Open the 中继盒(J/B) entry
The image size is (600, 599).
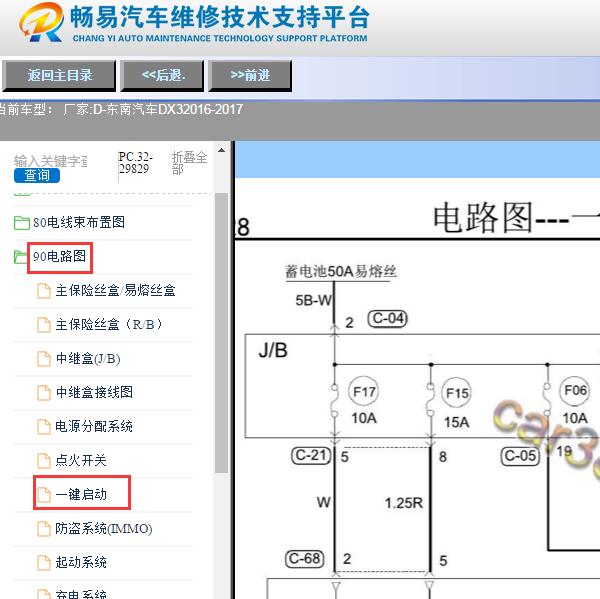88,359
